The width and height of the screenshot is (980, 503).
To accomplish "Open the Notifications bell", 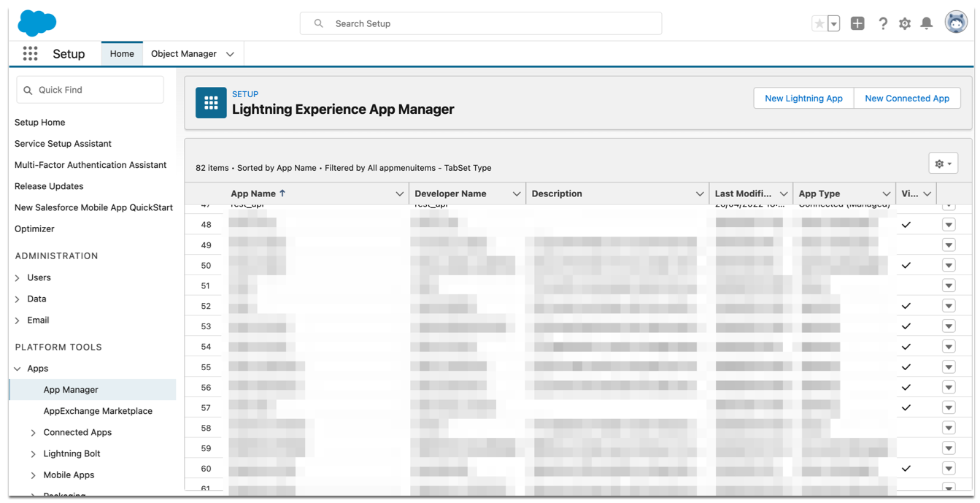I will click(x=927, y=23).
